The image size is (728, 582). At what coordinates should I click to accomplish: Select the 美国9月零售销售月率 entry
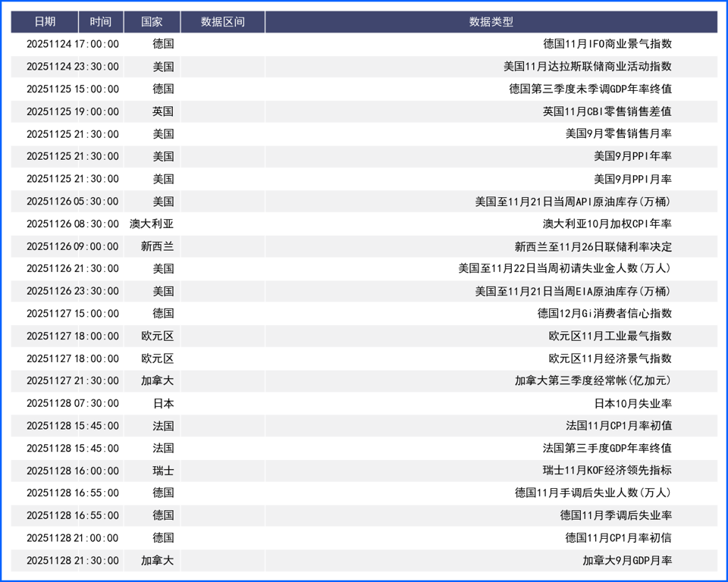pos(618,134)
